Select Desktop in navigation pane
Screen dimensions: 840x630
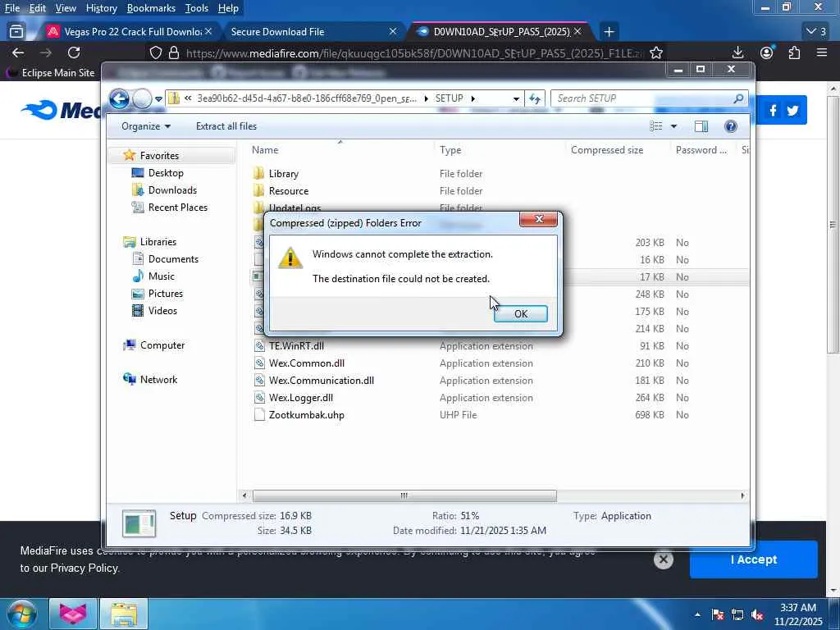click(166, 173)
